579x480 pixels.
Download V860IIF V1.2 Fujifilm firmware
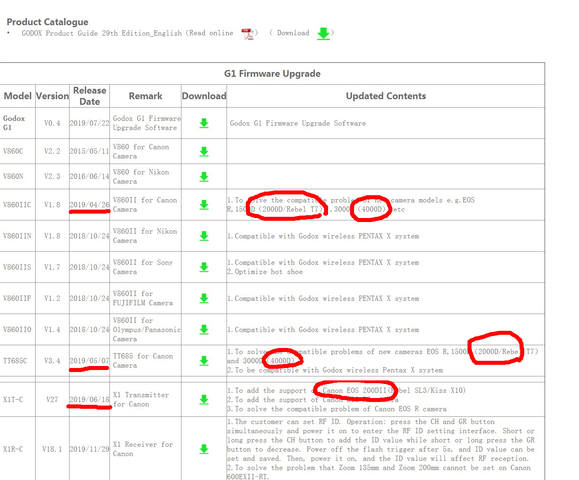pos(204,298)
